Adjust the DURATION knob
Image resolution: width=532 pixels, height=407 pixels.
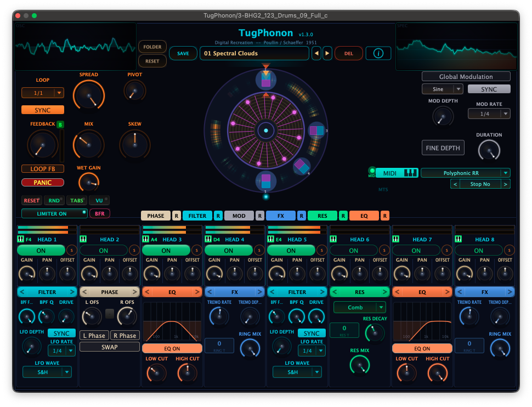click(x=489, y=150)
